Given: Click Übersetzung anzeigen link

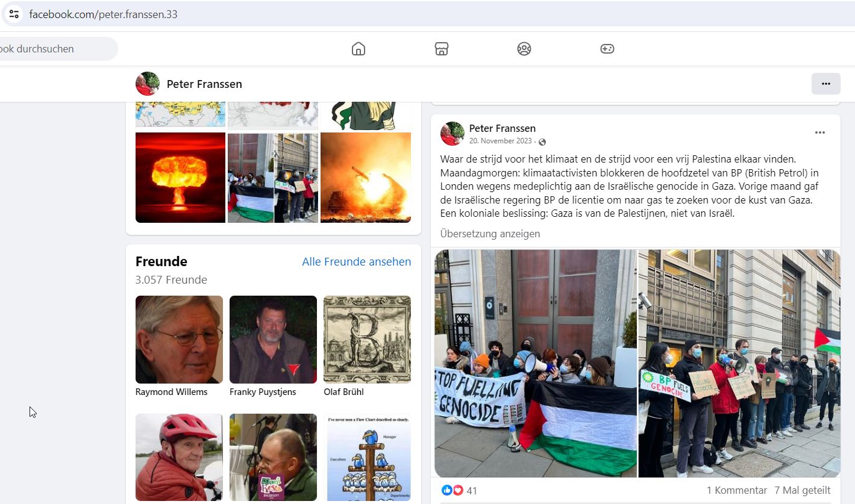Looking at the screenshot, I should pyautogui.click(x=490, y=234).
